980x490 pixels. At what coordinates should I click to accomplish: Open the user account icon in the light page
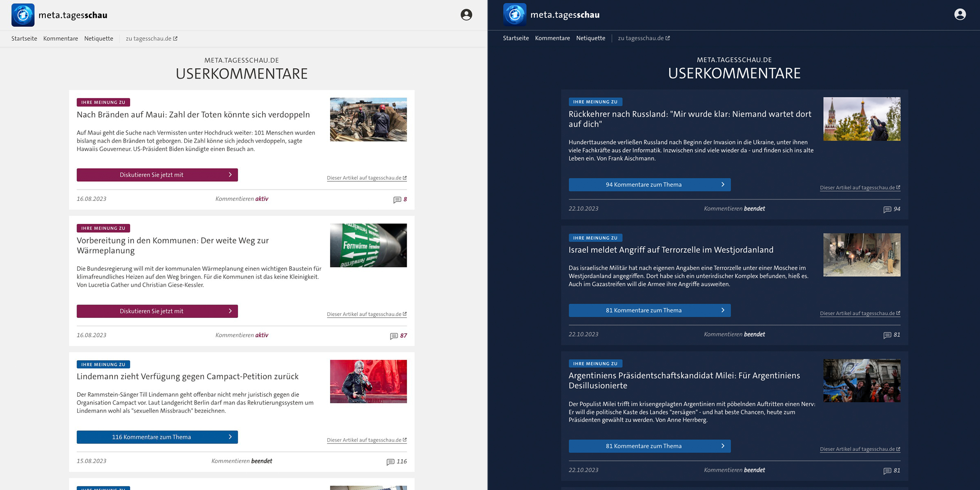[466, 15]
